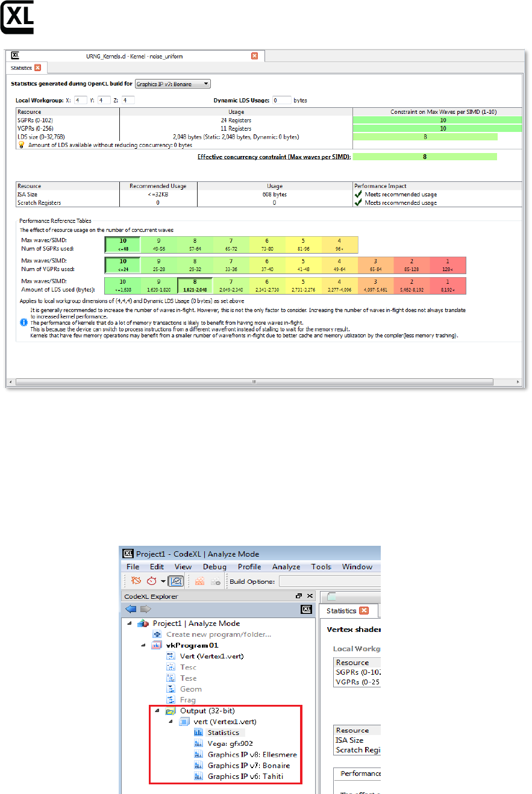The height and width of the screenshot is (794, 532).
Task: Select Project1 | Analyze Mode tree item
Action: pyautogui.click(x=196, y=624)
